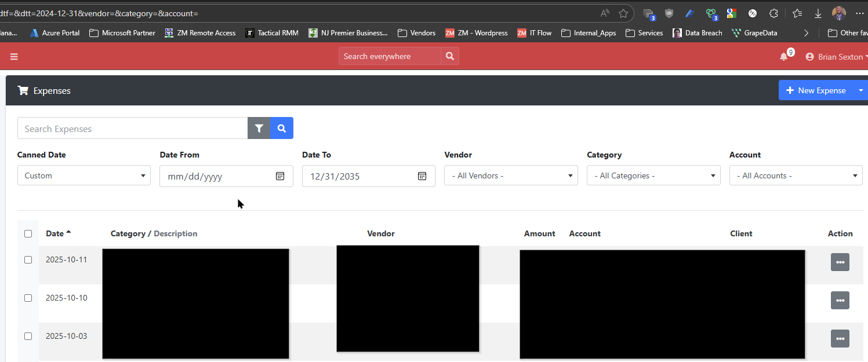Check the 2025-10-11 expense row
Screen dimensions: 868x362
tap(28, 260)
